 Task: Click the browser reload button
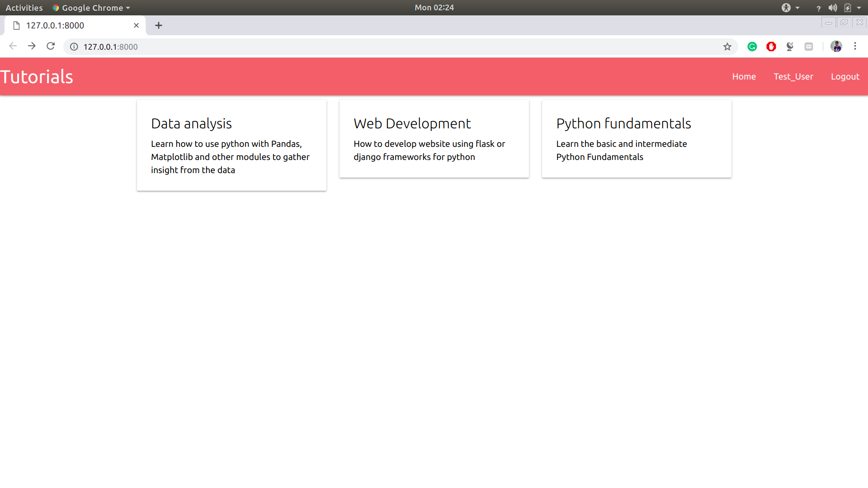51,46
